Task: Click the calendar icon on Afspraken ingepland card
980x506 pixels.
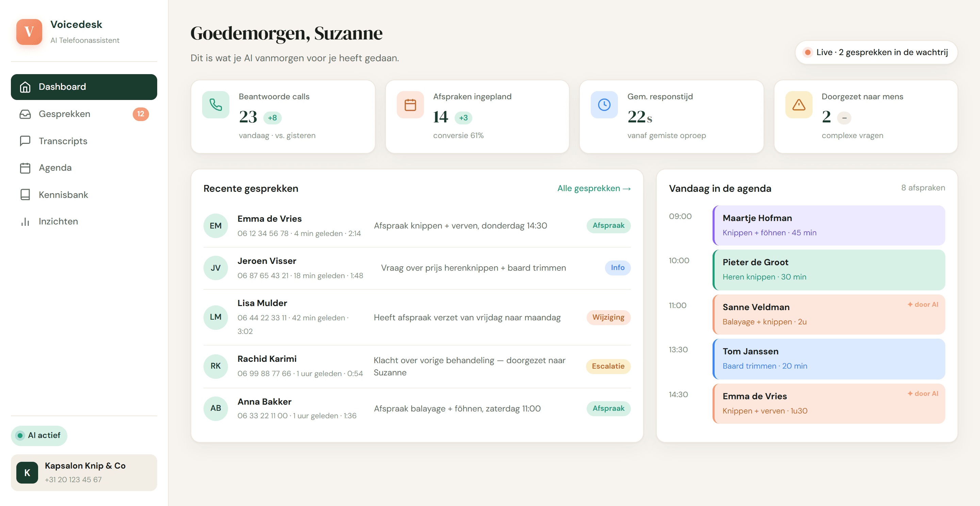Action: click(x=410, y=104)
